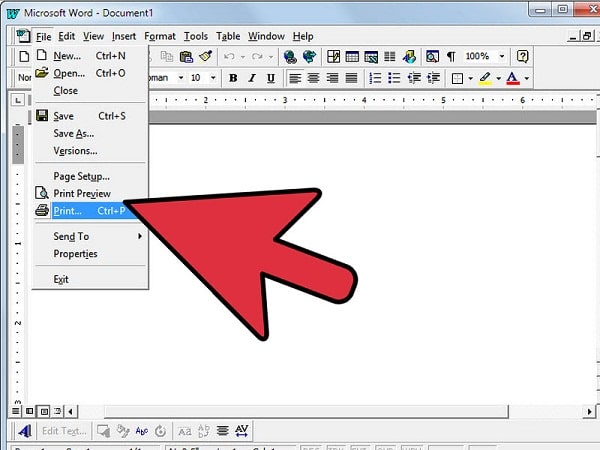Viewport: 600px width, 450px height.
Task: Open the Borders dropdown arrow
Action: (470, 78)
